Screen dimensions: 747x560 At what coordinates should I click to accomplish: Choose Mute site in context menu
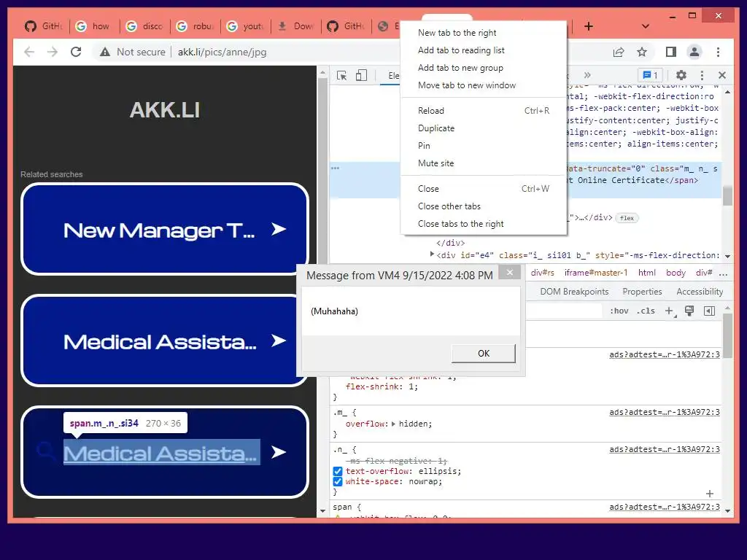(484, 163)
